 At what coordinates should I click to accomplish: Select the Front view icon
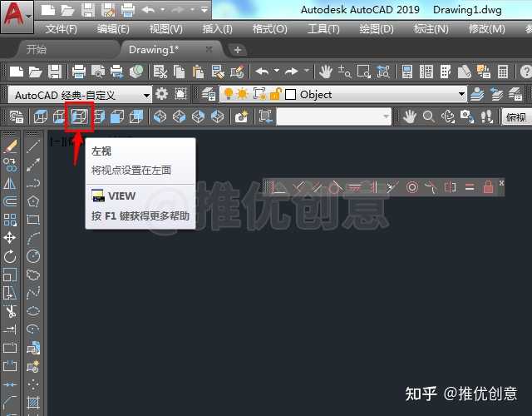point(117,116)
